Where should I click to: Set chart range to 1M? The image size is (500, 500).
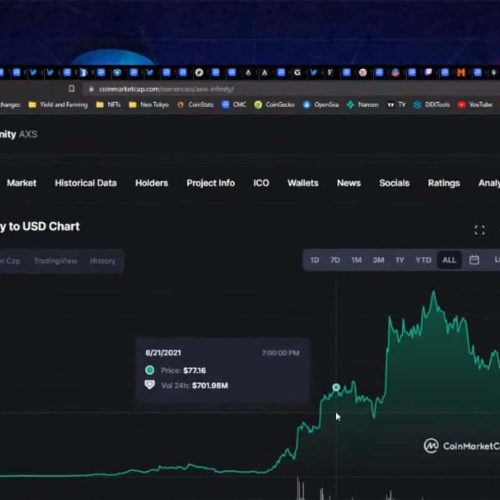356,260
